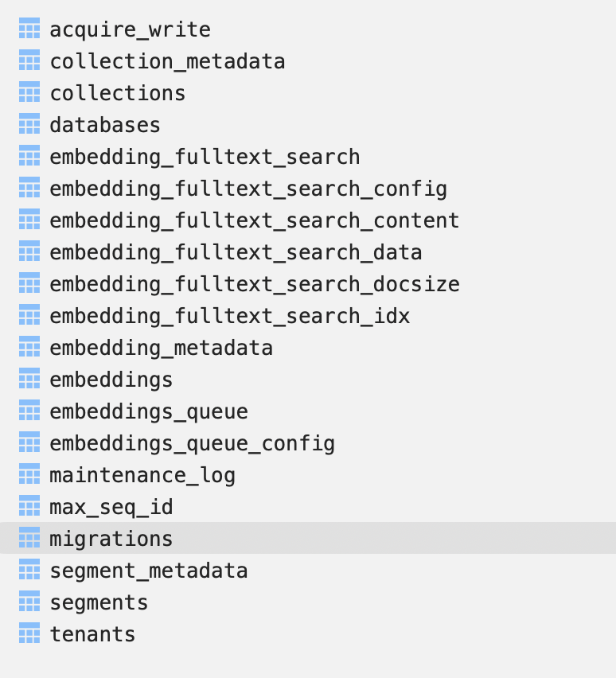The image size is (616, 678).
Task: Click the table icon next to collections
Action: pos(29,92)
